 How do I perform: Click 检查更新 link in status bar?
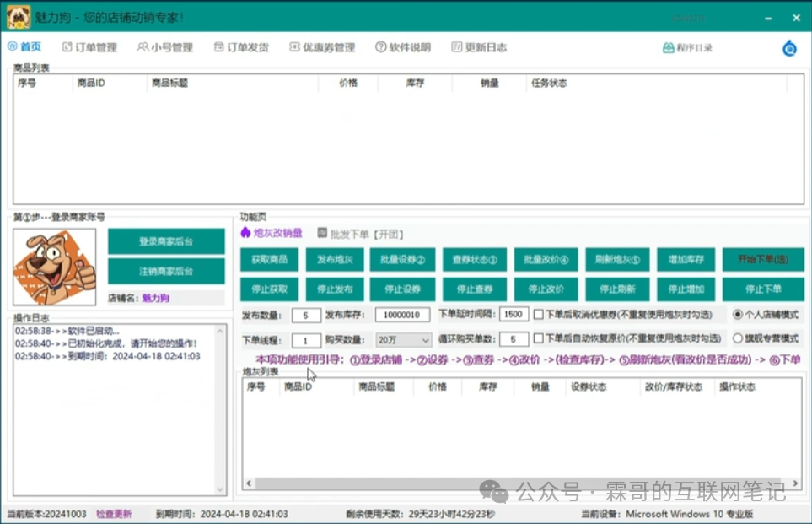(114, 514)
